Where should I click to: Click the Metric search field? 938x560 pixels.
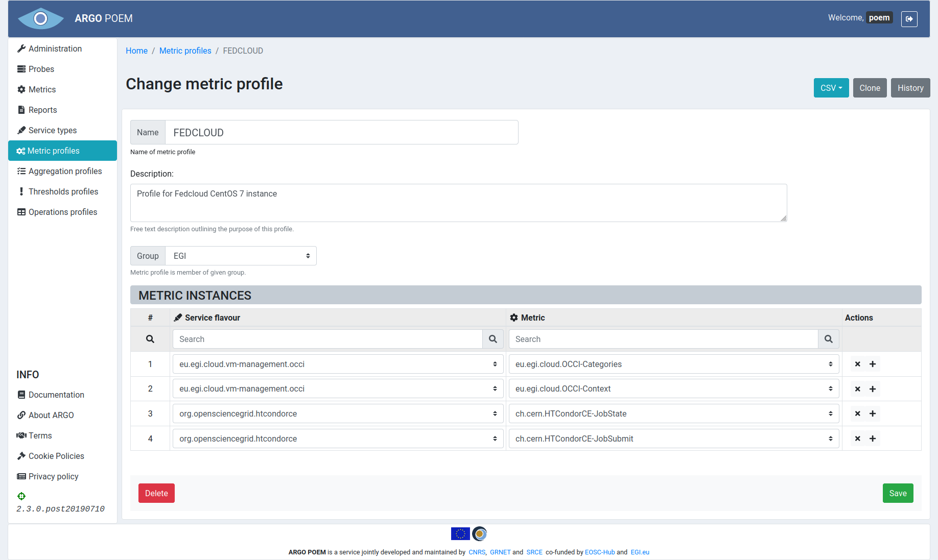(x=663, y=339)
